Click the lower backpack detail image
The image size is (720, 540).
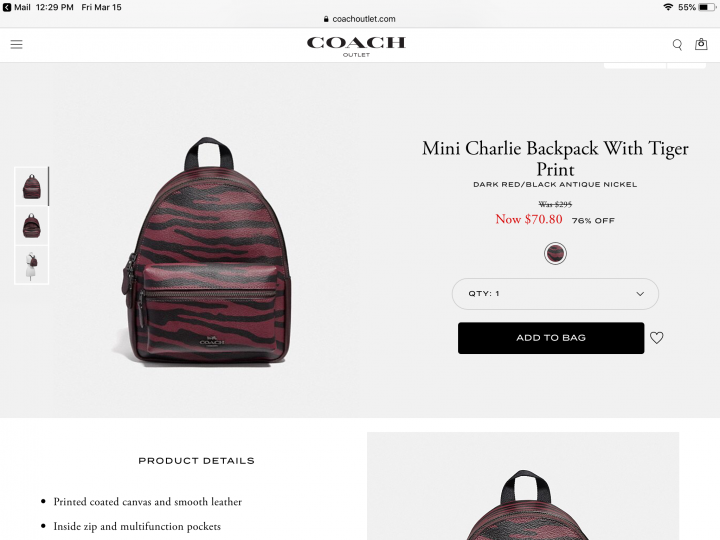[523, 486]
